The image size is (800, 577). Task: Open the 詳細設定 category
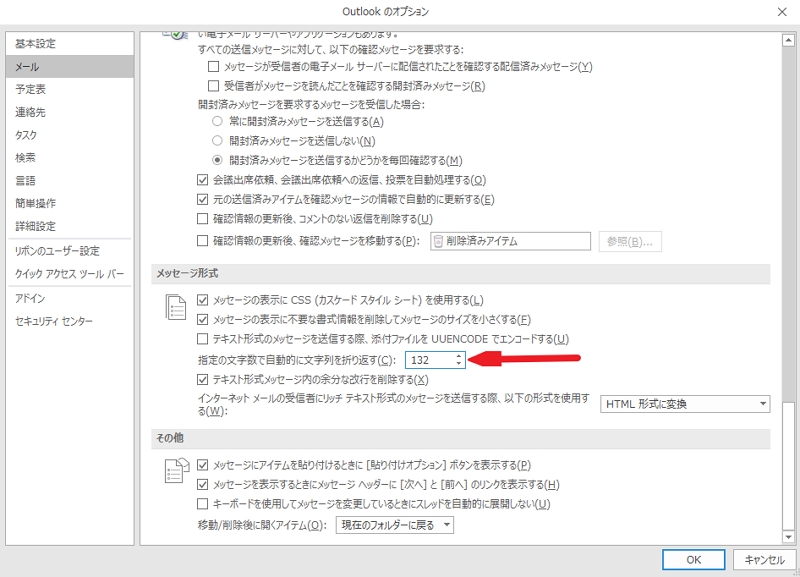point(69,226)
